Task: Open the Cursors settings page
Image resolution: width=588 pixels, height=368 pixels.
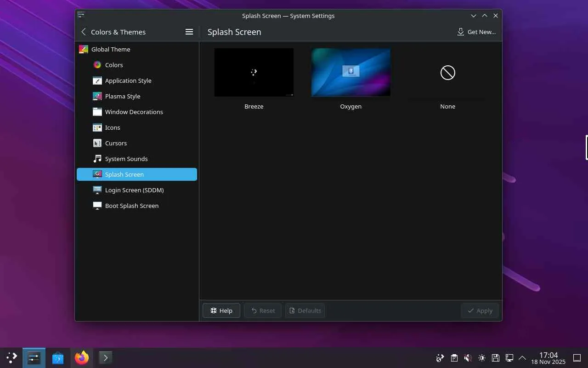Action: pos(137,143)
